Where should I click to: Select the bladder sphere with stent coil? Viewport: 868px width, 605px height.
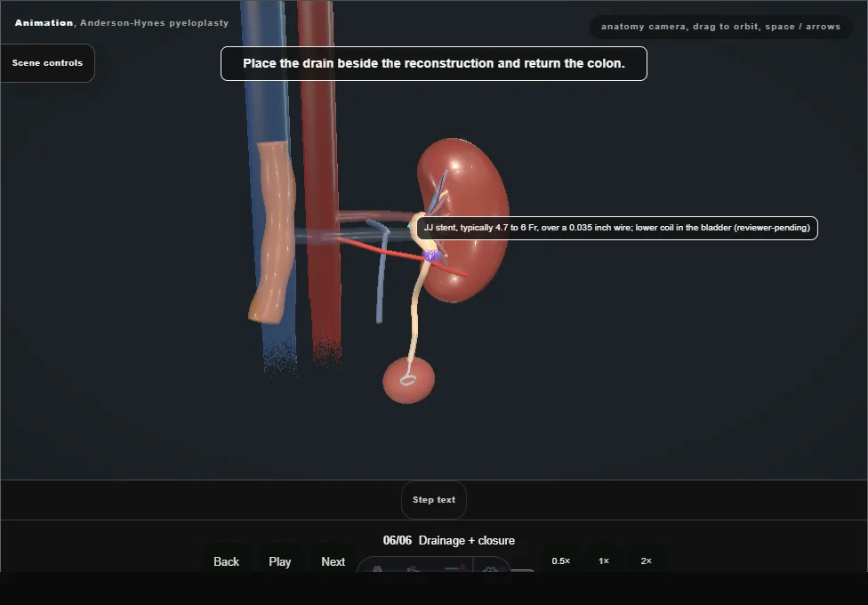click(408, 380)
